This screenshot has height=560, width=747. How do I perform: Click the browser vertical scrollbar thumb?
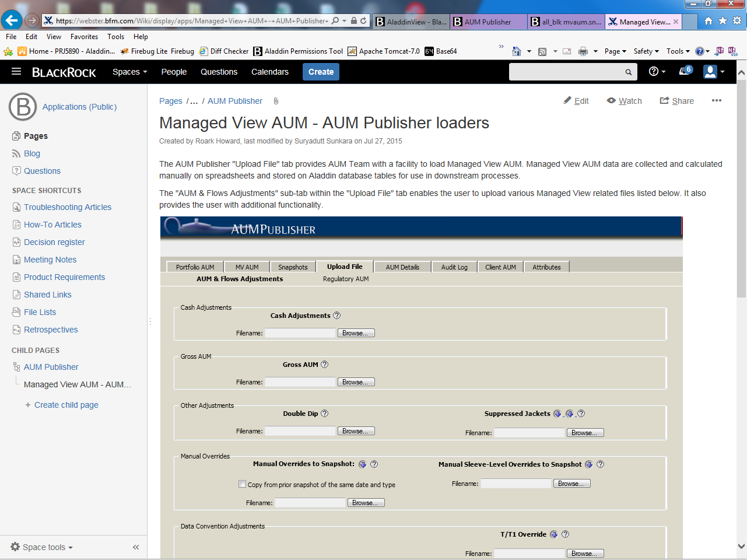point(741,190)
